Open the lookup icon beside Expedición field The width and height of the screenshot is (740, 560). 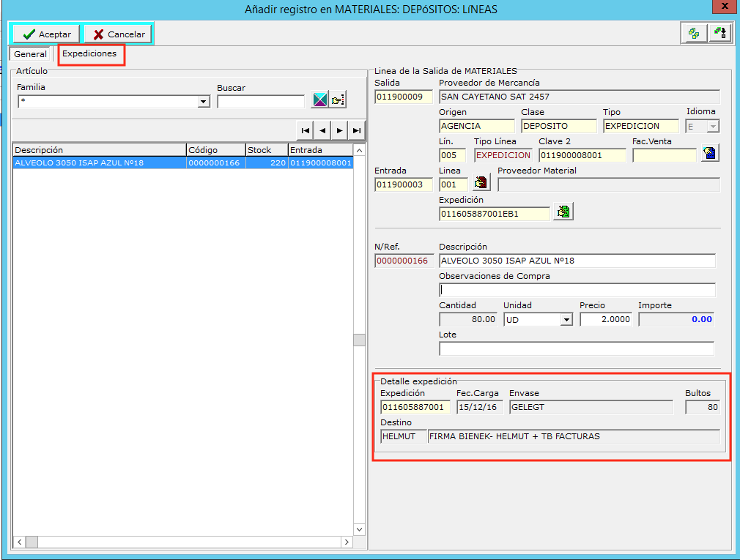[x=563, y=212]
